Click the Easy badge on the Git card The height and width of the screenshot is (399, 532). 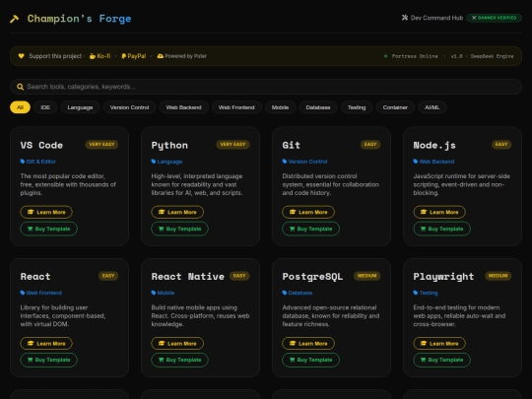[x=370, y=145]
